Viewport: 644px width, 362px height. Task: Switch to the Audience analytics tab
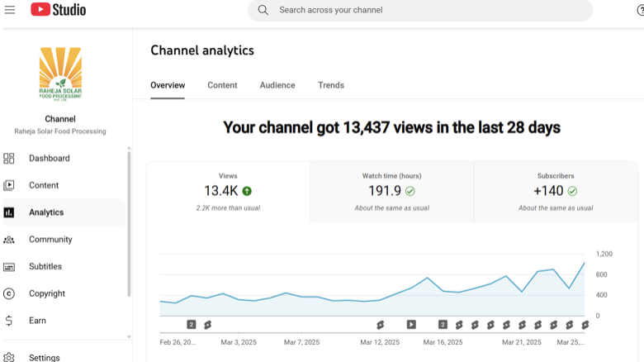pos(277,85)
